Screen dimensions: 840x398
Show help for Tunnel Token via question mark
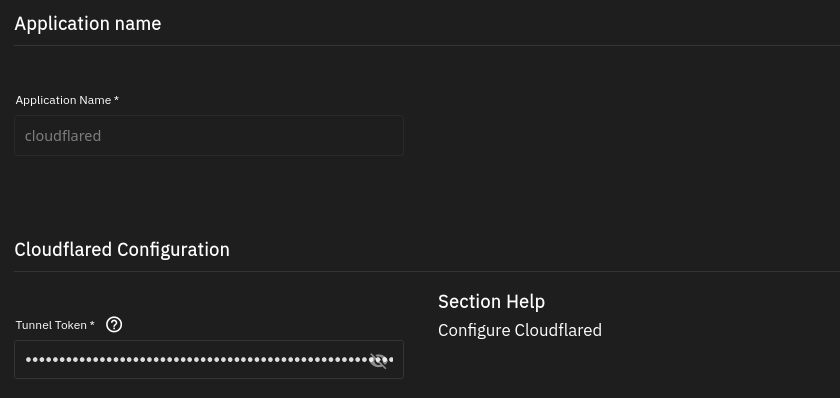(114, 325)
